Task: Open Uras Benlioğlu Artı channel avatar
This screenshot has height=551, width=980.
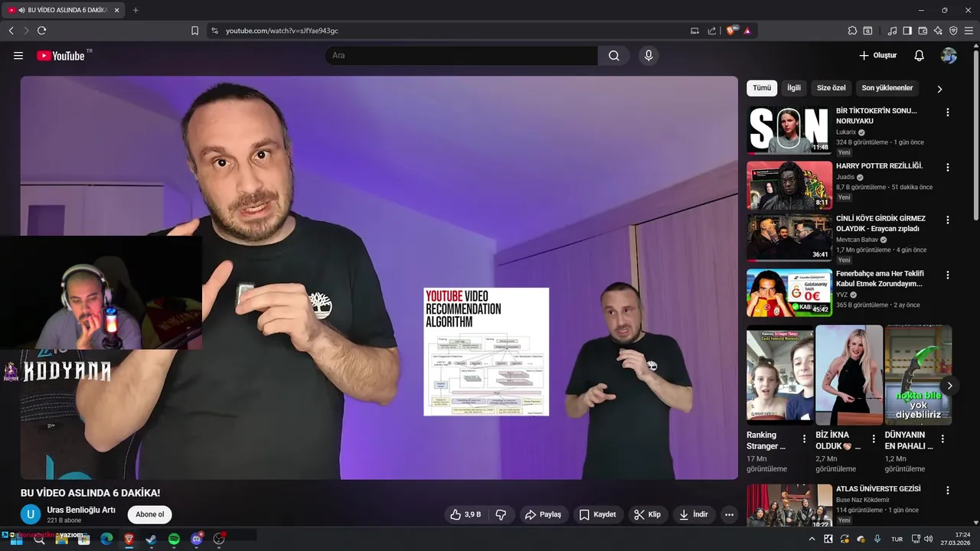Action: 31,514
